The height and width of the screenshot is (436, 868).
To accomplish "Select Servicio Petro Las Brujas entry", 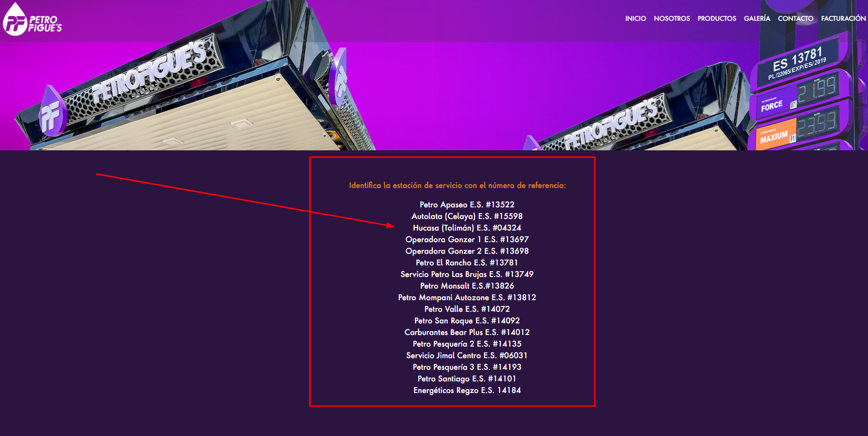I will 467,274.
